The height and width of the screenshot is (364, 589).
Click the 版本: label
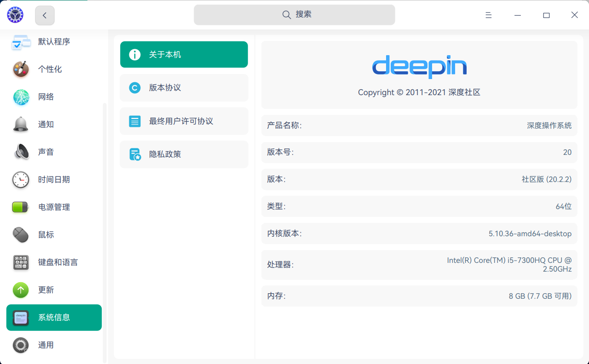point(276,179)
